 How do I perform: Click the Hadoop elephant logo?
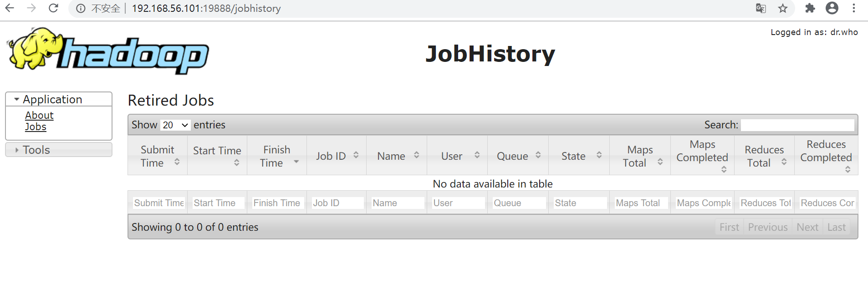coord(108,51)
